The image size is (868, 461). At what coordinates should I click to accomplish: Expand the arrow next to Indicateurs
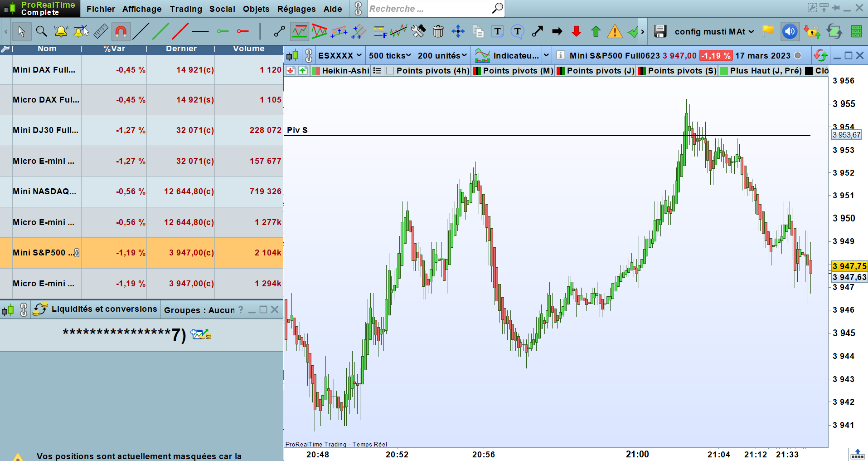click(546, 55)
